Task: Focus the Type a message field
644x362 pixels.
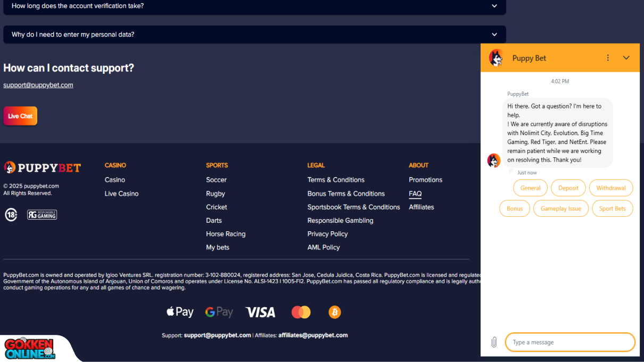Action: point(570,342)
